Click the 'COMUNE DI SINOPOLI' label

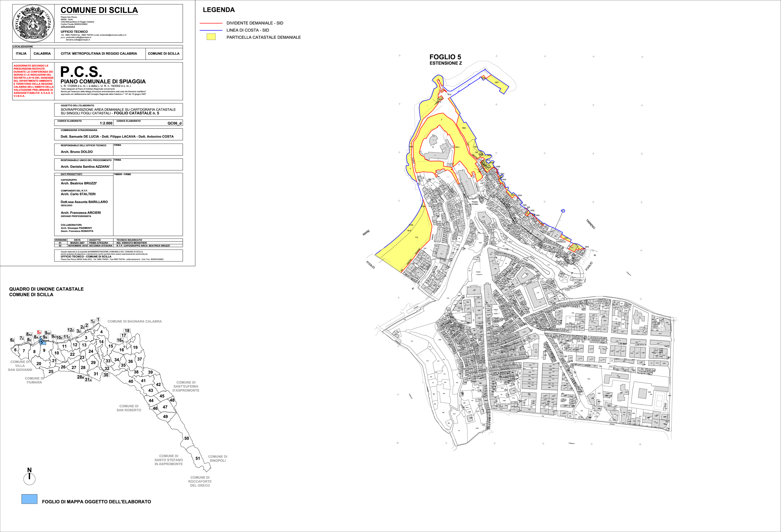coord(218,458)
